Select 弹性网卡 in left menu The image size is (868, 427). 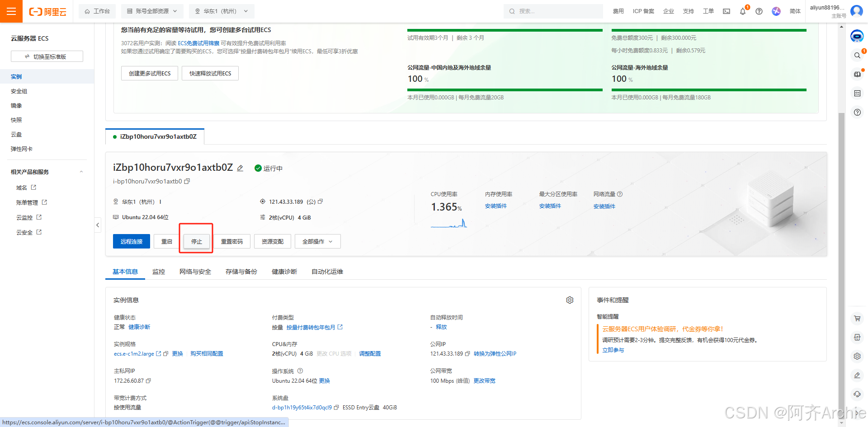point(22,149)
